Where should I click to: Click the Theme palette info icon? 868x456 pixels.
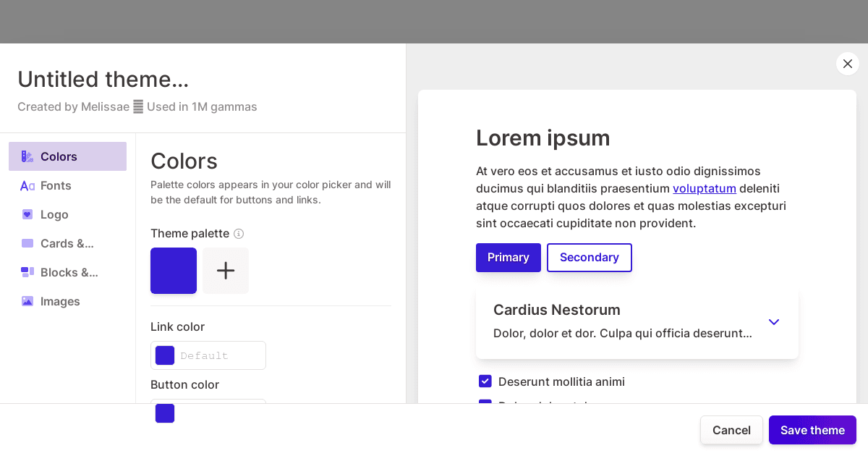pos(239,234)
